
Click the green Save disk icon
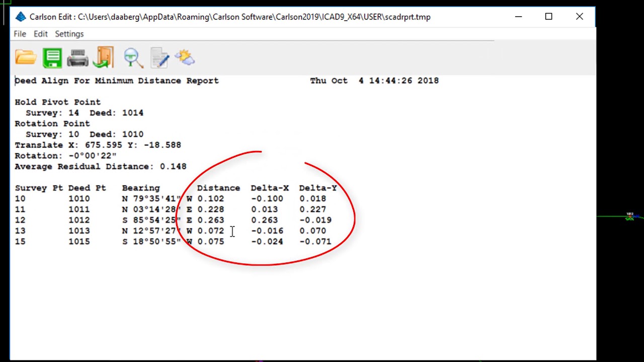tap(52, 58)
